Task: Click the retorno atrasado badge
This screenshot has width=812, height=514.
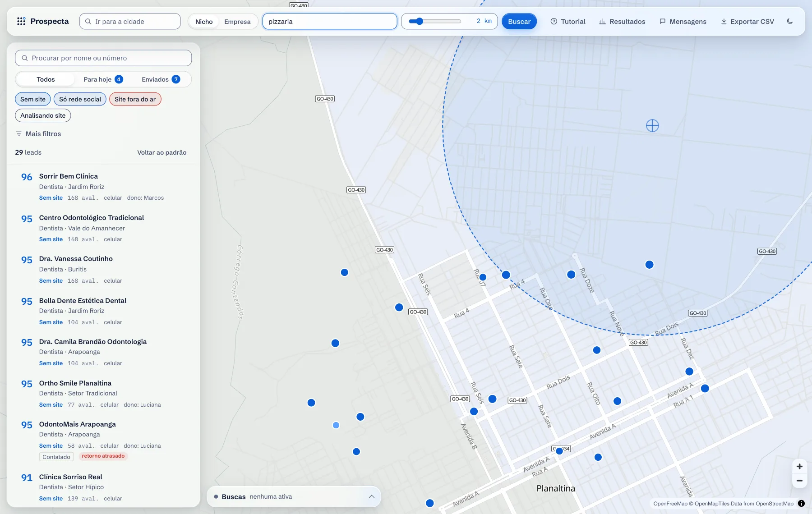Action: click(103, 456)
